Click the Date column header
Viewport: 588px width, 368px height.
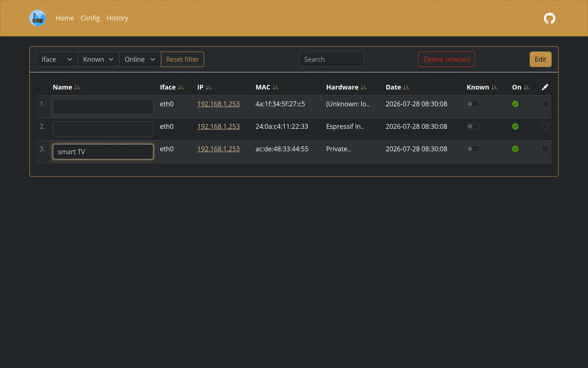click(x=393, y=87)
